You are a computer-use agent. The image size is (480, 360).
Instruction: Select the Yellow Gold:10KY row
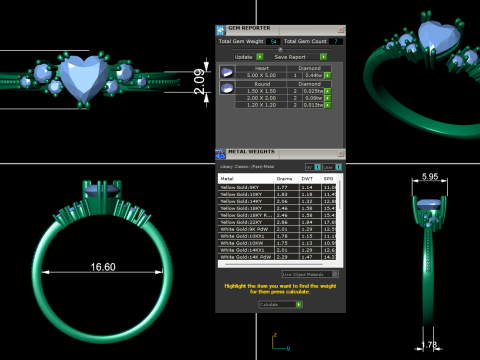coord(277,194)
